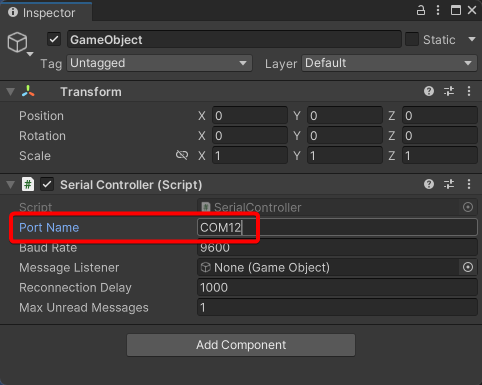Toggle constrained proportions link next to Scale

point(182,155)
